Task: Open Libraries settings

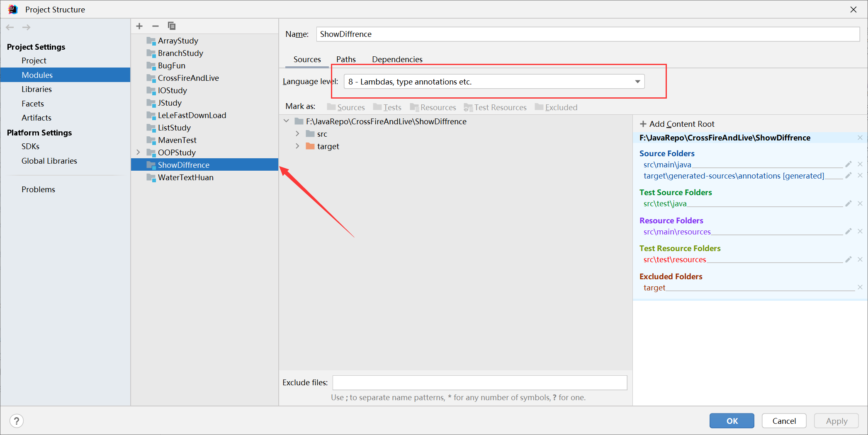Action: 36,89
